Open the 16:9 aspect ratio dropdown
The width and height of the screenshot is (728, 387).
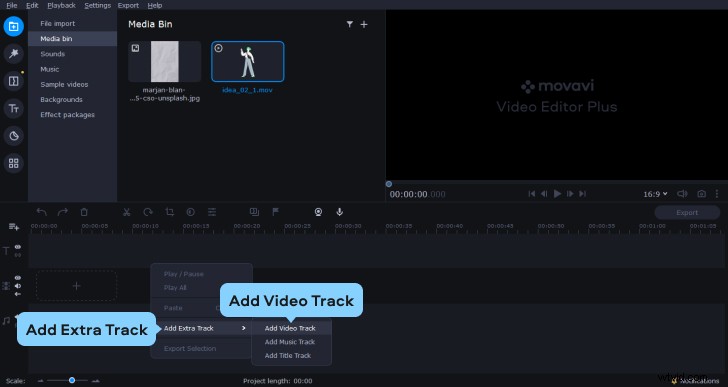pyautogui.click(x=655, y=194)
